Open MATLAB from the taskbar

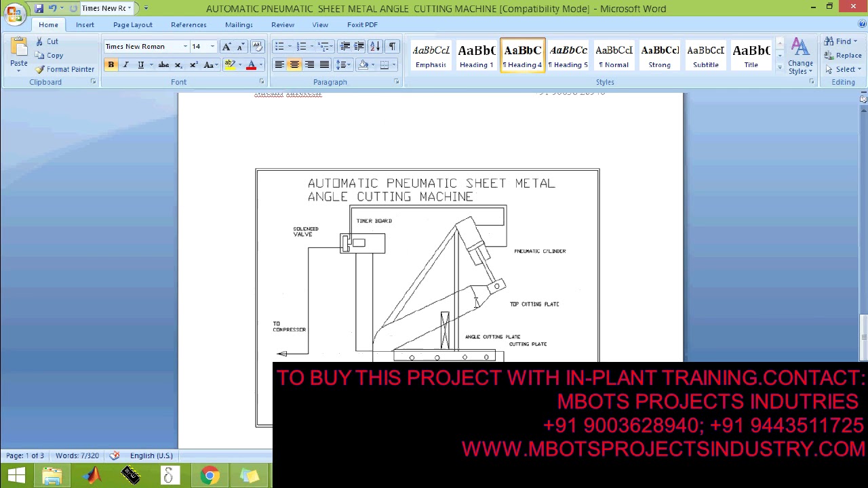(92, 476)
